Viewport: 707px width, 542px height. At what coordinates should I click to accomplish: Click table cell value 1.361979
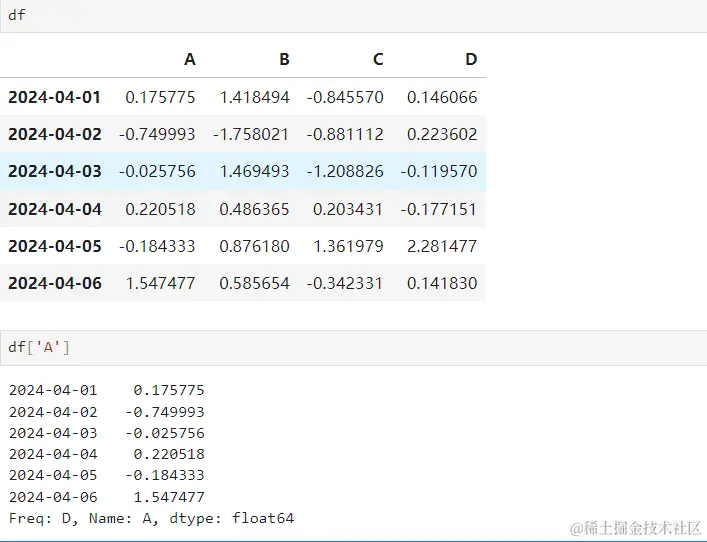click(348, 246)
